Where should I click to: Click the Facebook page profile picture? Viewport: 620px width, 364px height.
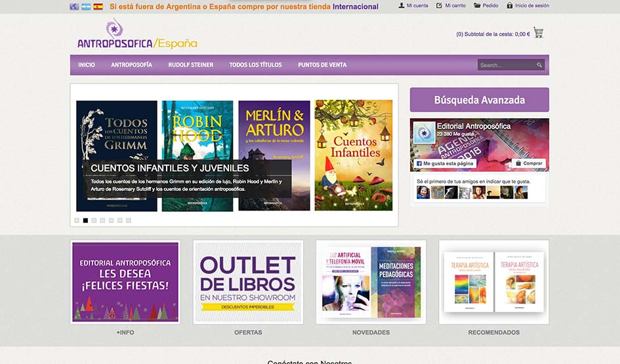(423, 132)
